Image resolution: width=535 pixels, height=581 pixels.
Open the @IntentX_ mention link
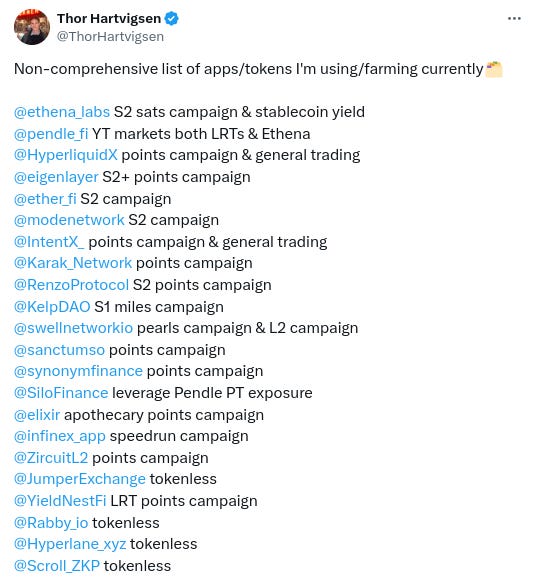coord(49,242)
